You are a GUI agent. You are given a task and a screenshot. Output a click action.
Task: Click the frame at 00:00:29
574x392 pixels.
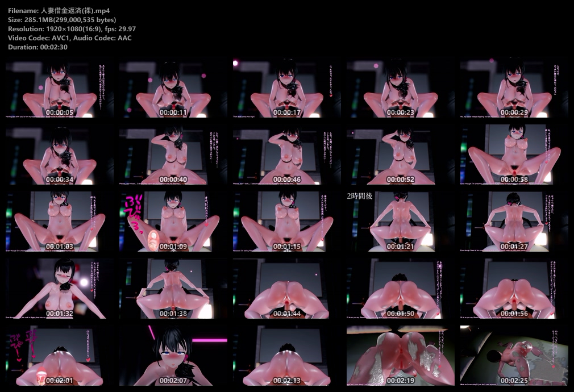pos(514,88)
